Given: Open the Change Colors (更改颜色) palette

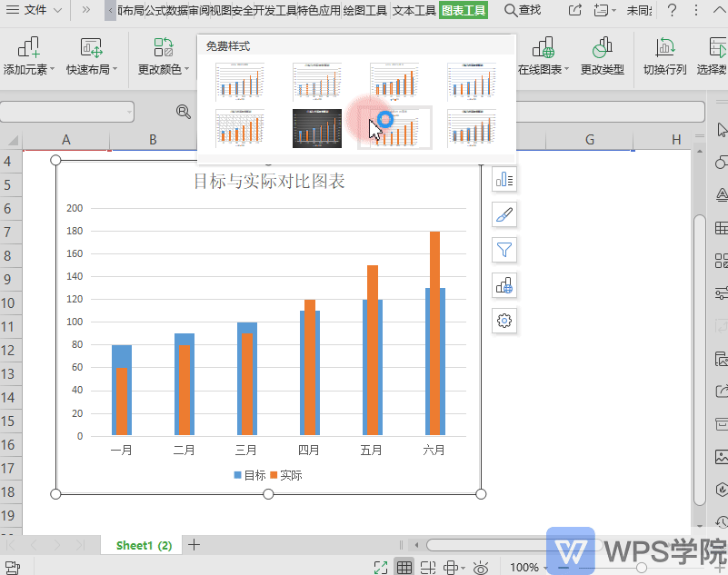Looking at the screenshot, I should pos(164,56).
